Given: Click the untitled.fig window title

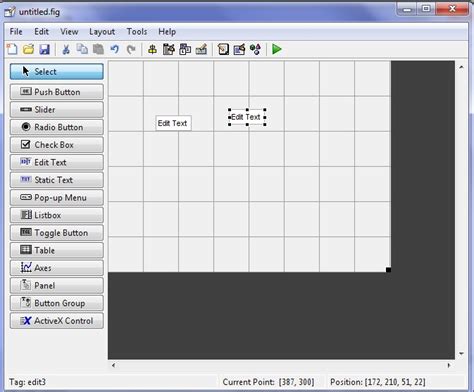Looking at the screenshot, I should tap(39, 12).
